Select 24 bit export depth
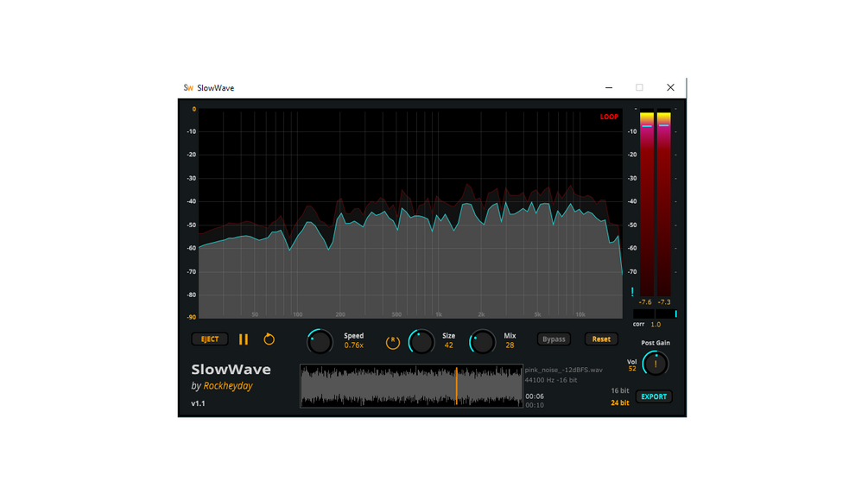868x488 pixels. point(620,402)
